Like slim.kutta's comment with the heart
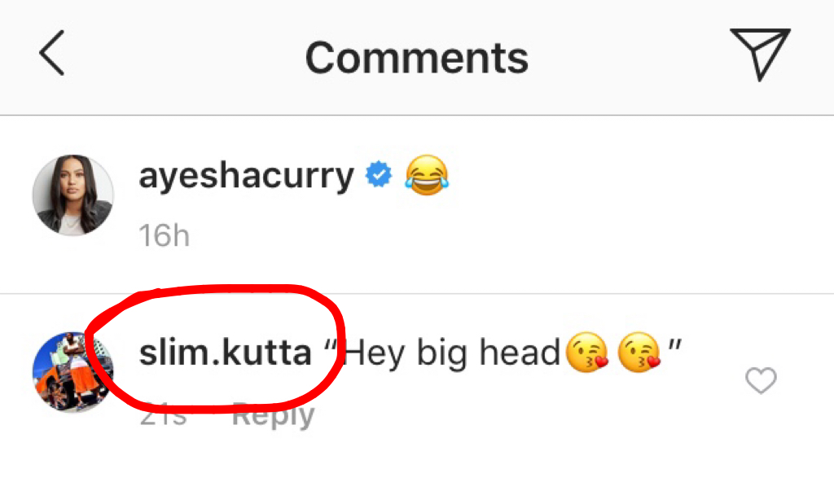The image size is (834, 504). coord(761,380)
